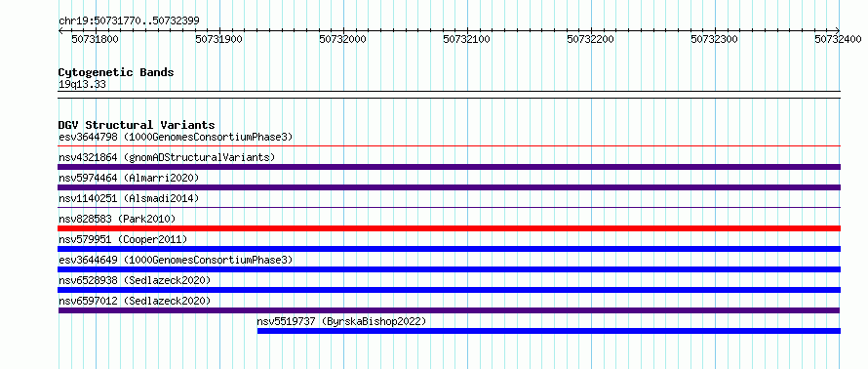
Task: Click the nsv579951 Cooper2011 label
Action: pyautogui.click(x=123, y=239)
